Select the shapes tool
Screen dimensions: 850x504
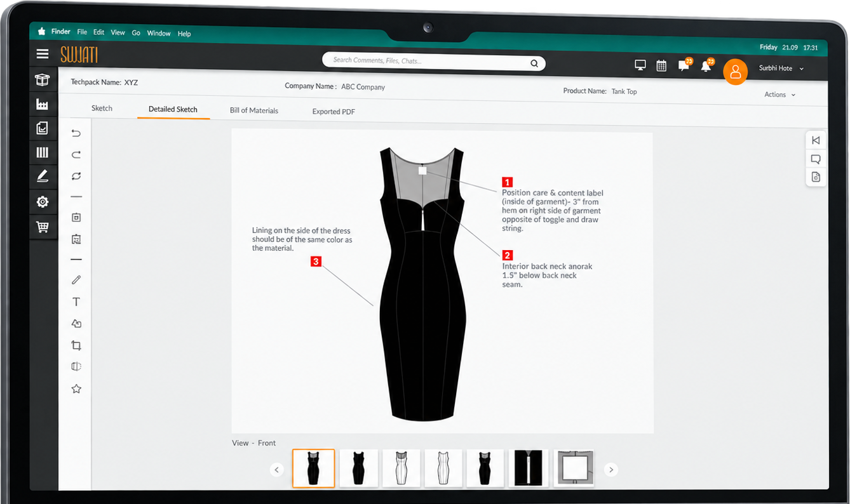[x=76, y=324]
